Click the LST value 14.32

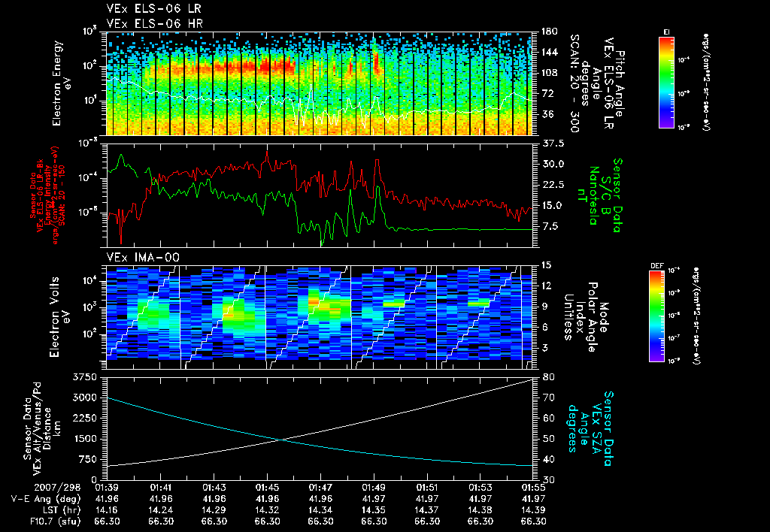tap(267, 510)
